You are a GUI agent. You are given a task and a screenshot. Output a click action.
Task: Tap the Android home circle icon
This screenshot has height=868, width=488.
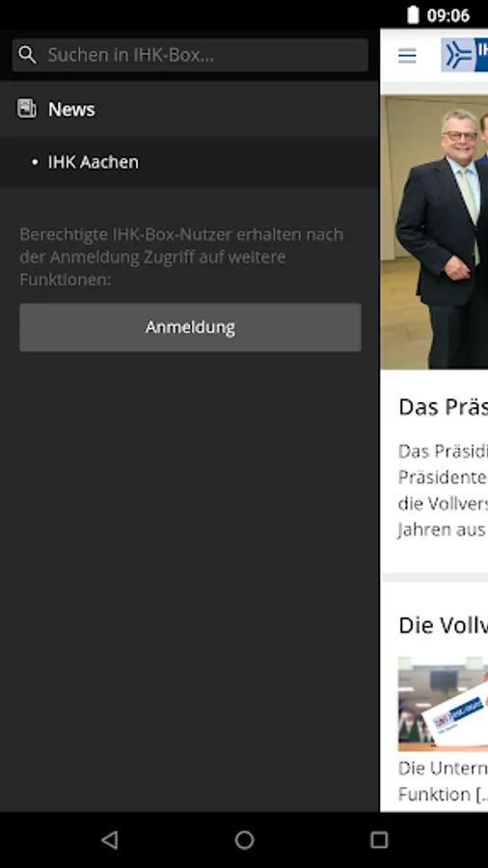click(244, 840)
